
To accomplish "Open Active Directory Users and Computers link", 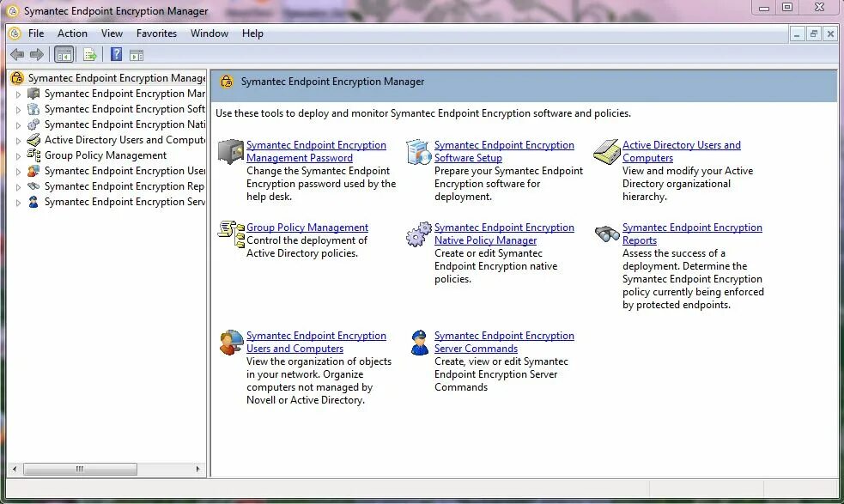I will tap(682, 151).
